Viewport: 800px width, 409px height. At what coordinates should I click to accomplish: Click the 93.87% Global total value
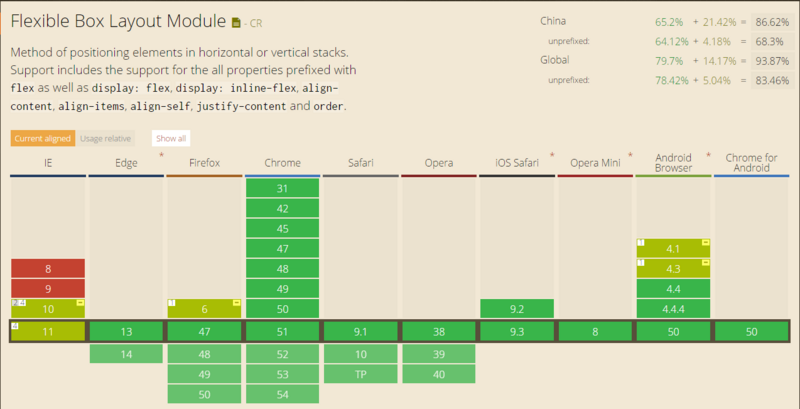(772, 61)
